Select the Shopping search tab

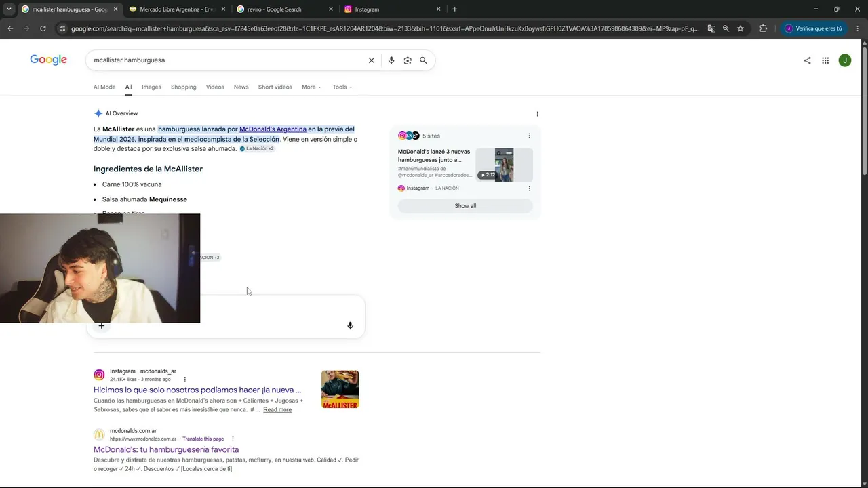pyautogui.click(x=184, y=87)
